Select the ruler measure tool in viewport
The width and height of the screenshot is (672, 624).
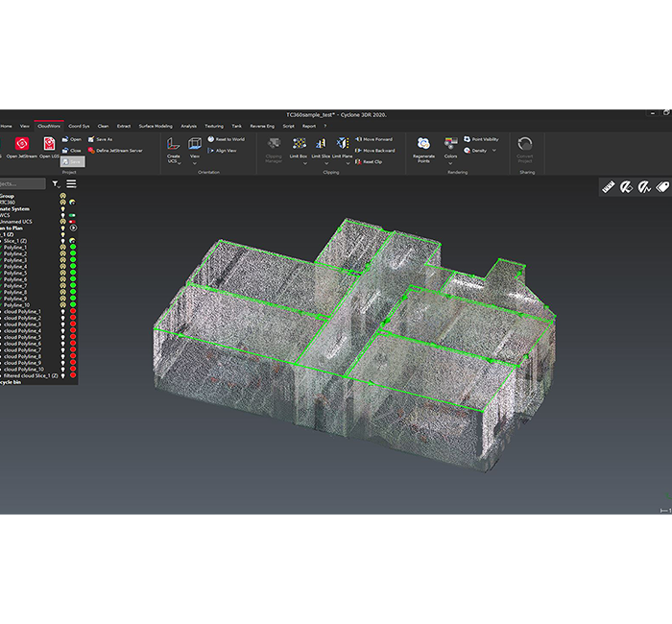608,188
